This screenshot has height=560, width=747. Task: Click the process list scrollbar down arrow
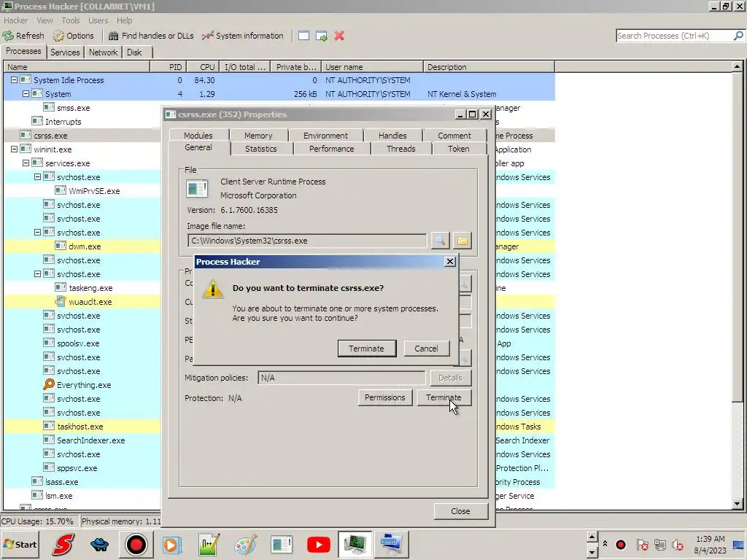point(738,504)
